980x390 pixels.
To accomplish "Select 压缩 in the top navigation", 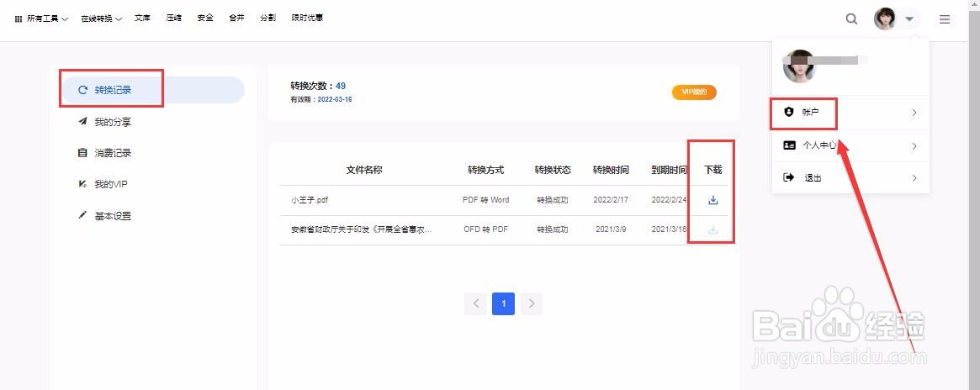I will [x=174, y=18].
